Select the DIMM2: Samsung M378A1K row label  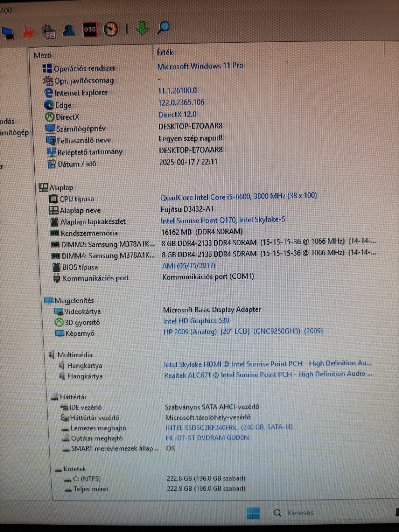(108, 244)
